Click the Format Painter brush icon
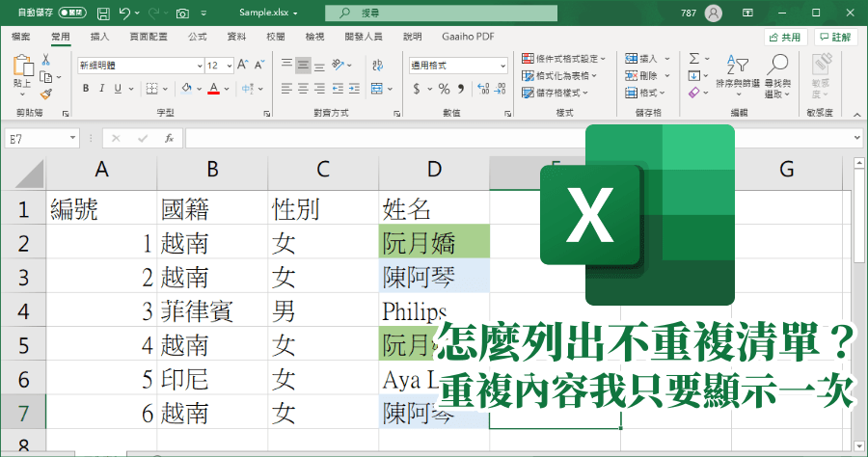868x457 pixels. (x=46, y=94)
